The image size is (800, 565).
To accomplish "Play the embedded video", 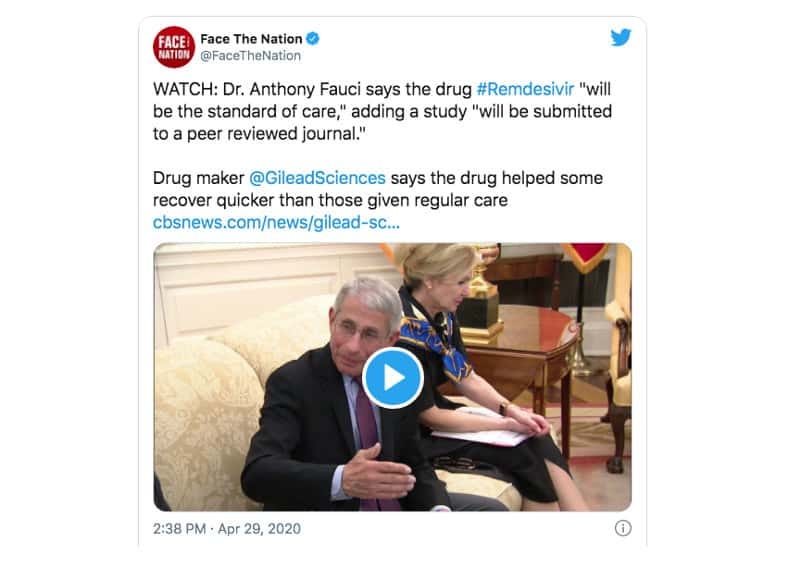I will [392, 378].
